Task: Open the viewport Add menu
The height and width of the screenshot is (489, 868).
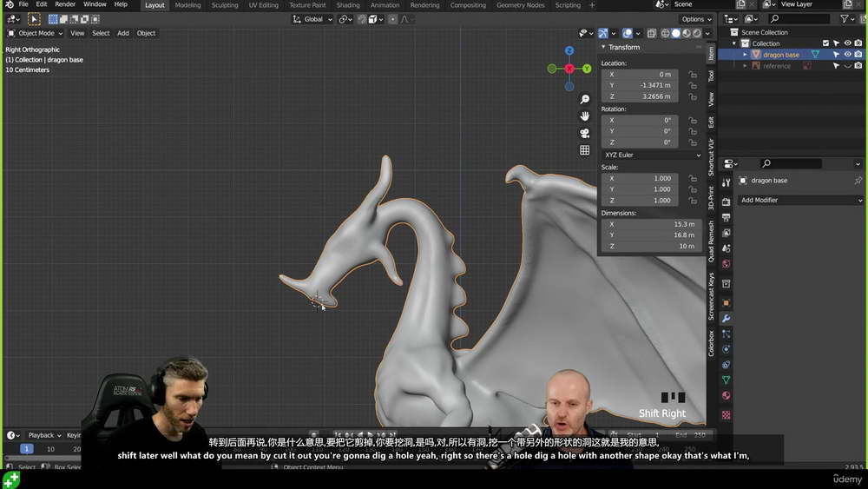Action: pyautogui.click(x=123, y=33)
